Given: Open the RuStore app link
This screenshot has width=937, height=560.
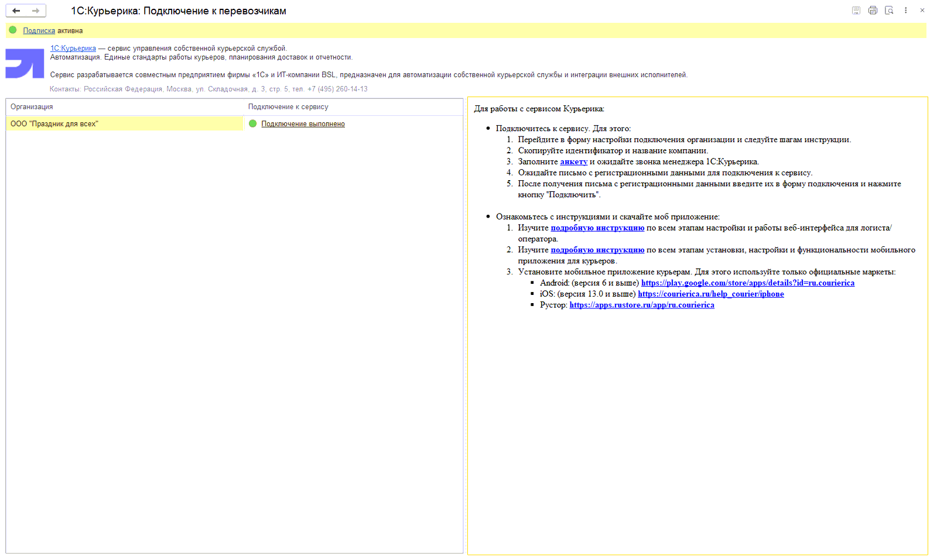Looking at the screenshot, I should point(641,305).
